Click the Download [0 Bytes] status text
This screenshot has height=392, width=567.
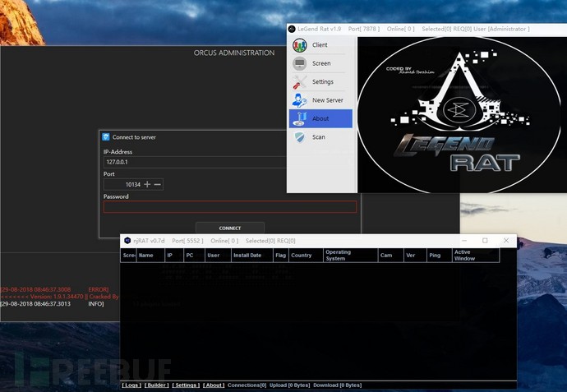click(338, 385)
